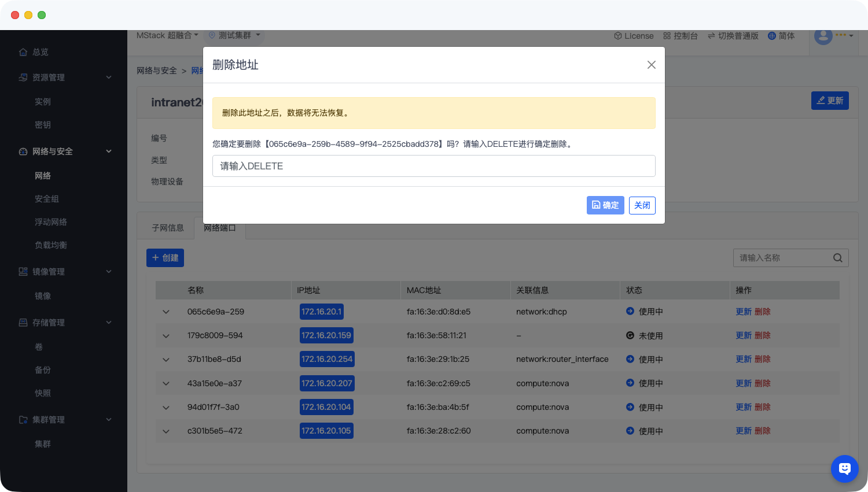Click the License icon in header
This screenshot has height=492, width=868.
coord(617,36)
